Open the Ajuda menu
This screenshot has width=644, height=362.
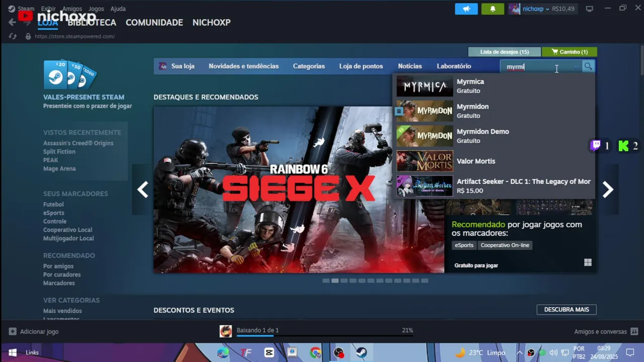118,9
